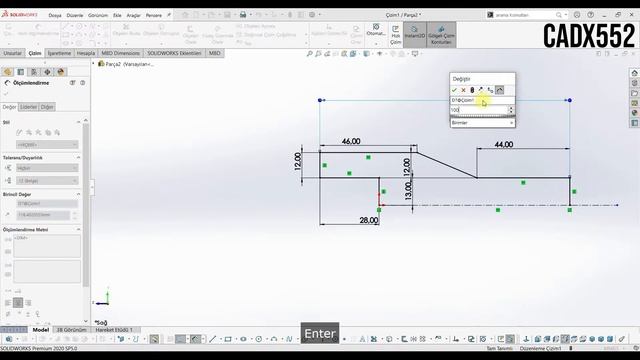Screen dimensions: 640x360
Task: Click the 46,00 dimension in the sketch
Action: (351, 141)
